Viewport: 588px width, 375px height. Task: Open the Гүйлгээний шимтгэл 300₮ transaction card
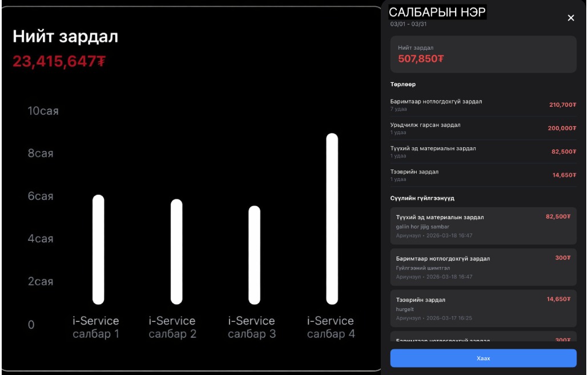(x=483, y=267)
